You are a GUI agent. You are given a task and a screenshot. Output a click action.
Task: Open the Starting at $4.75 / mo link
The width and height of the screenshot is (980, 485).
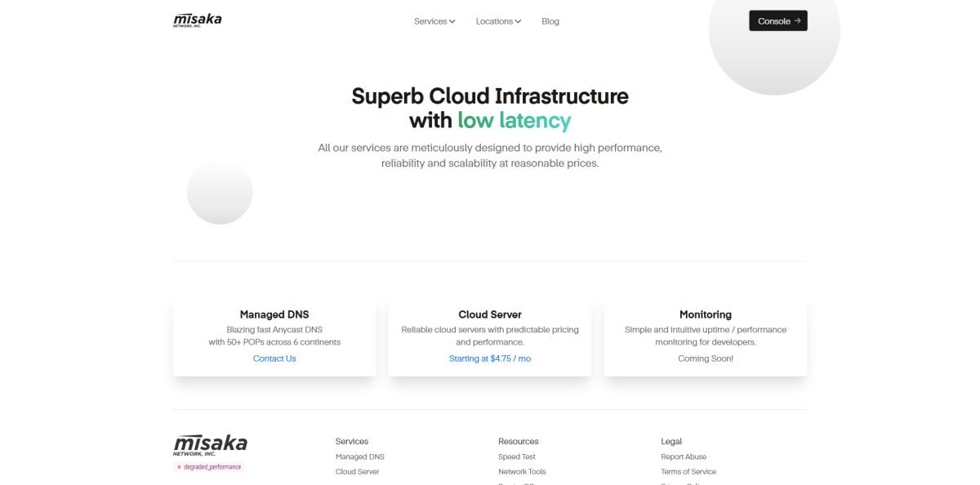click(x=490, y=358)
